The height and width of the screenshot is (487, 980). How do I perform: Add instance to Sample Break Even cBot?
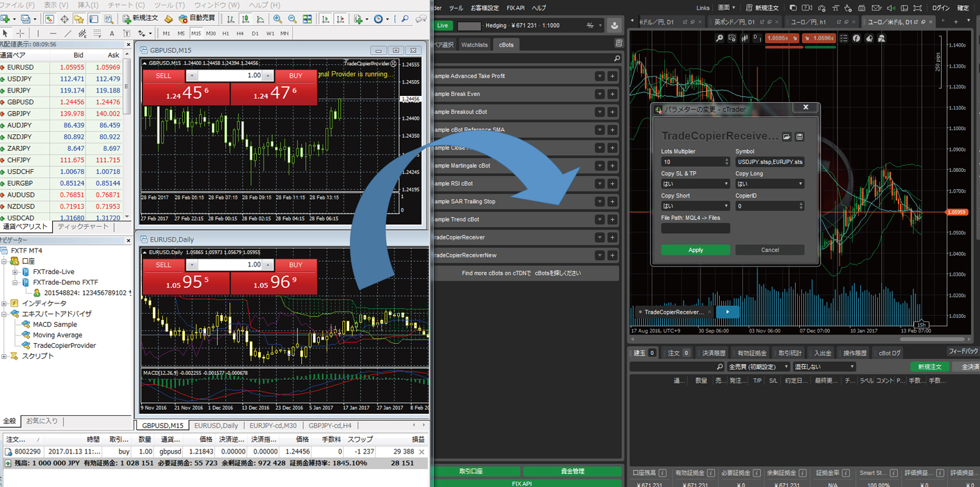point(612,94)
